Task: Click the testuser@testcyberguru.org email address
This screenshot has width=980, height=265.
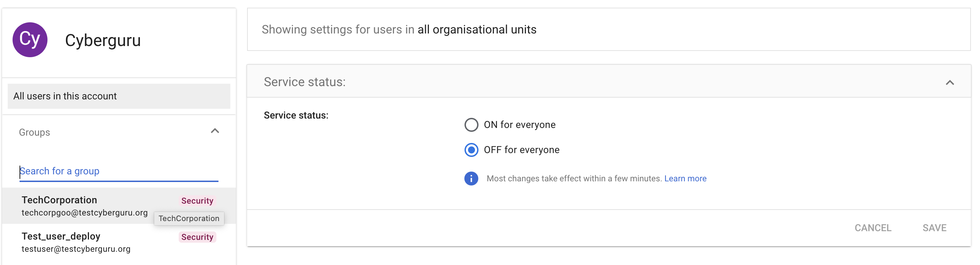Action: point(76,249)
